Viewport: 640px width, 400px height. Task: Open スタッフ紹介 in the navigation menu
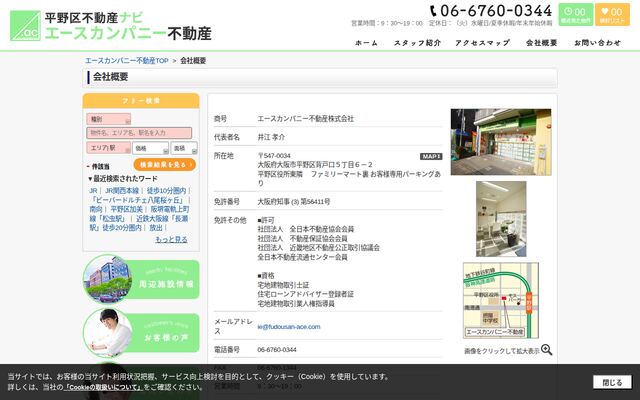click(417, 43)
